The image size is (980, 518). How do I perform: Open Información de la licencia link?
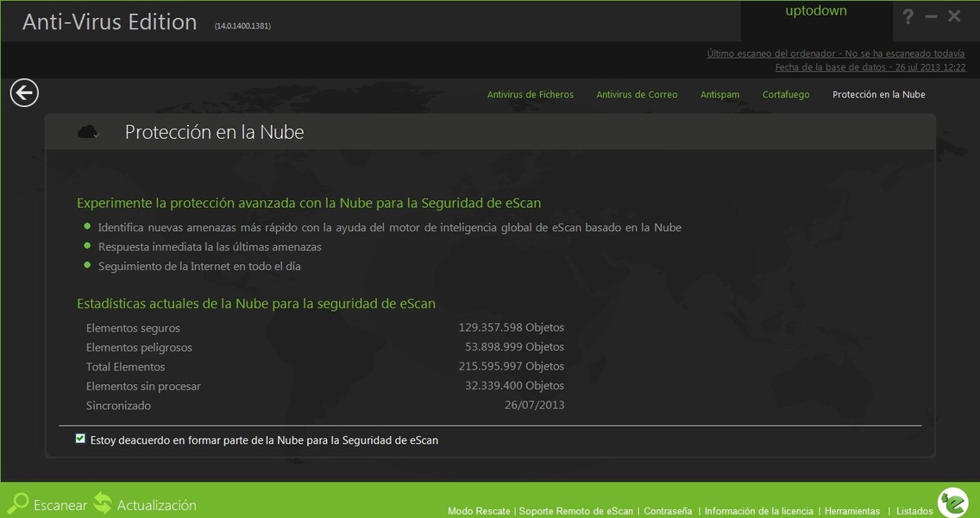759,511
